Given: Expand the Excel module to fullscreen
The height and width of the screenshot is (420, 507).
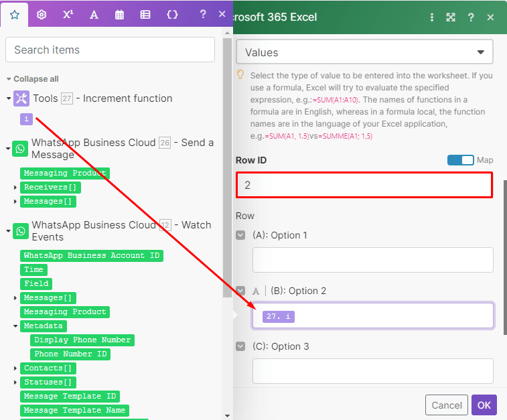Looking at the screenshot, I should pyautogui.click(x=451, y=17).
